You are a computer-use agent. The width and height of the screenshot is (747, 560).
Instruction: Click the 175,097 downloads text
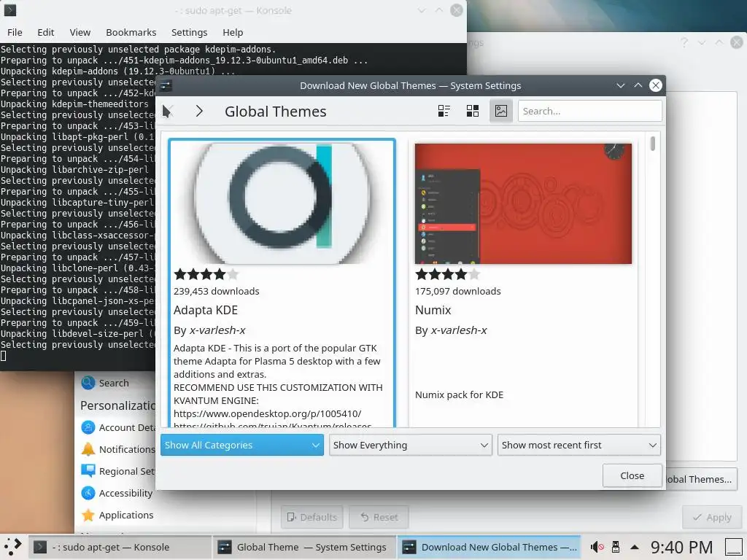pyautogui.click(x=458, y=291)
